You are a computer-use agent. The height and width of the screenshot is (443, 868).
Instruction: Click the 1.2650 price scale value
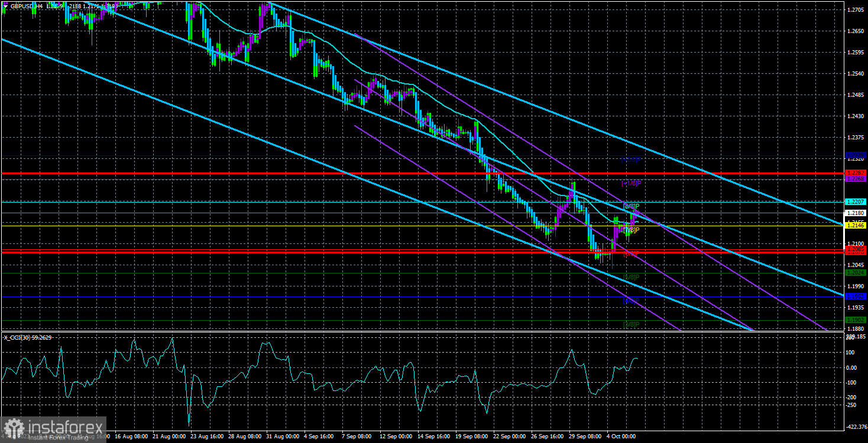(856, 31)
